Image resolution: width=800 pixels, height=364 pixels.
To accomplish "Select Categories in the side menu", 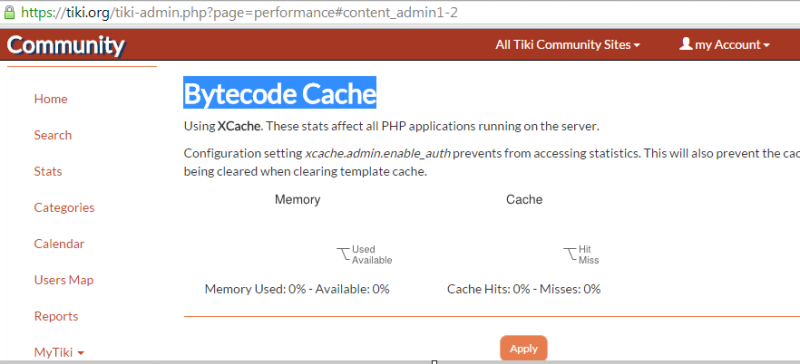I will pyautogui.click(x=64, y=208).
